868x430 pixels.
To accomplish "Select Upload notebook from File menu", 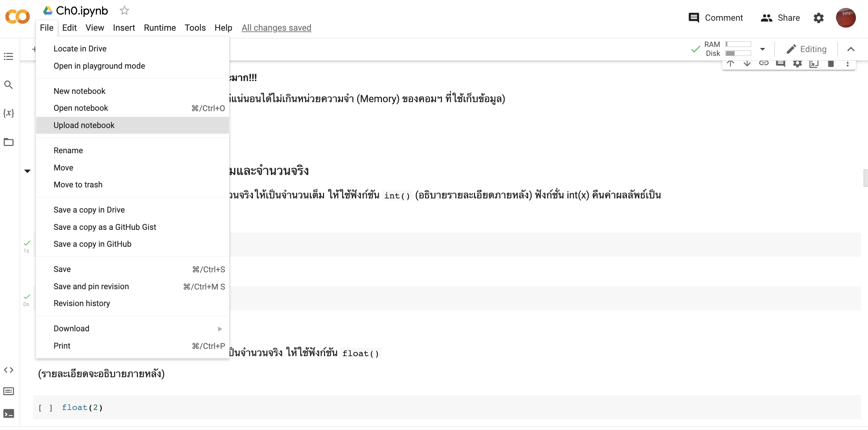I will point(84,125).
